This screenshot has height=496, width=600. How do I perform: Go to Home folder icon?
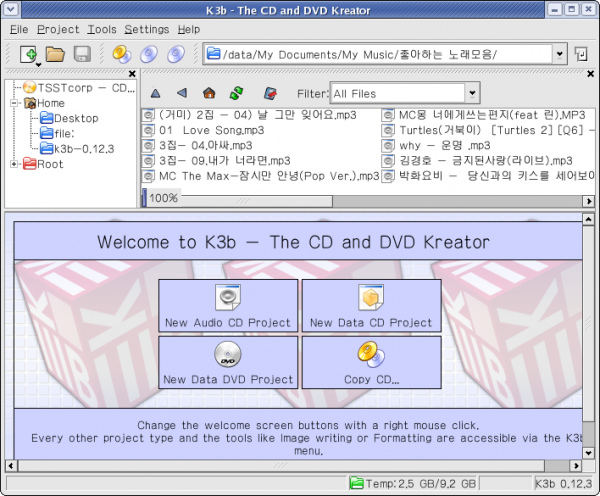click(209, 93)
